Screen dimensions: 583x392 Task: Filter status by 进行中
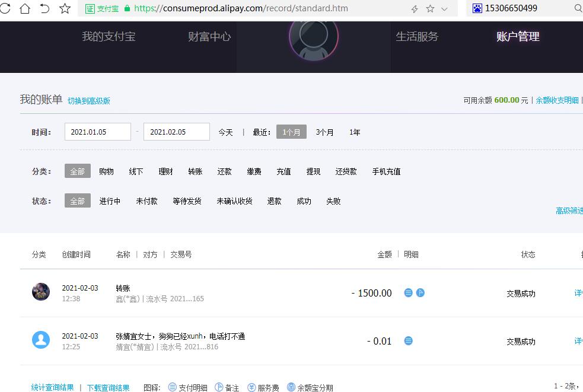click(110, 201)
